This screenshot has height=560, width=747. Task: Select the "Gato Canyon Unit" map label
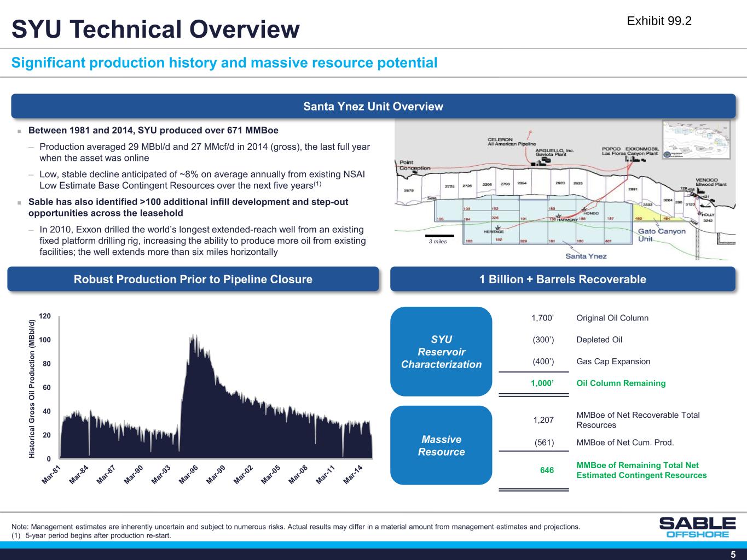(x=662, y=235)
